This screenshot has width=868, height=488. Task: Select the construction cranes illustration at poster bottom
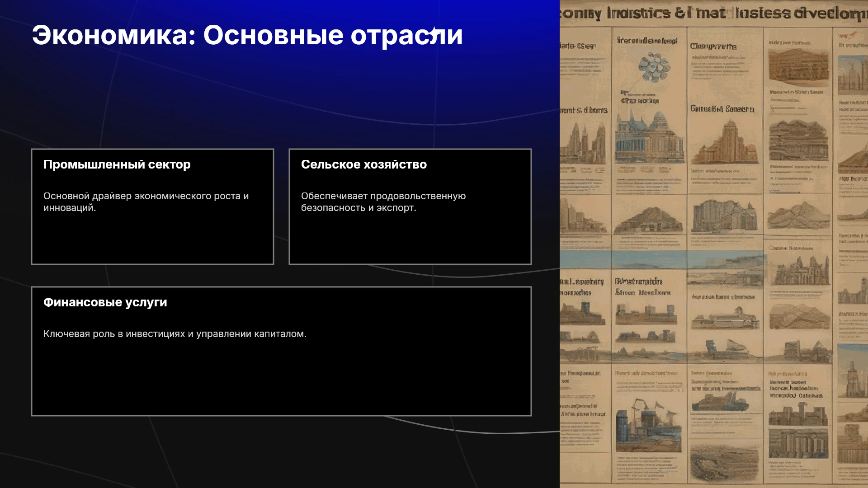648,425
